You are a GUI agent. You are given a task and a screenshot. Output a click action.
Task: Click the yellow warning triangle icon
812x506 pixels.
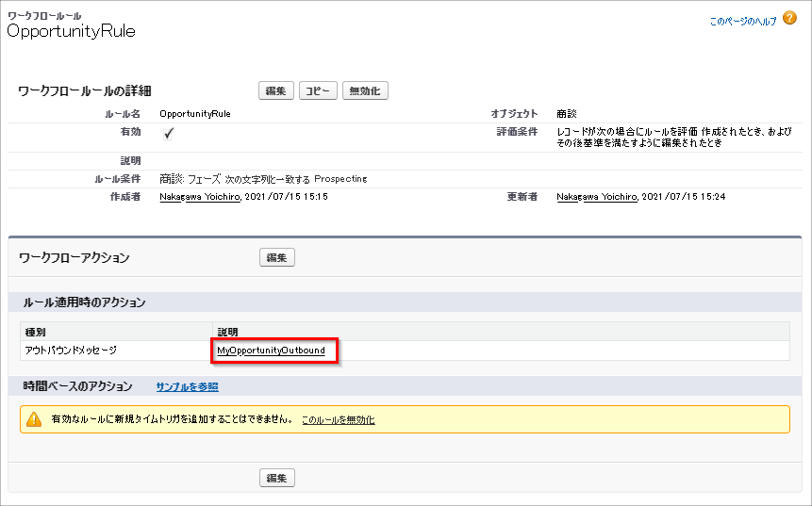34,419
